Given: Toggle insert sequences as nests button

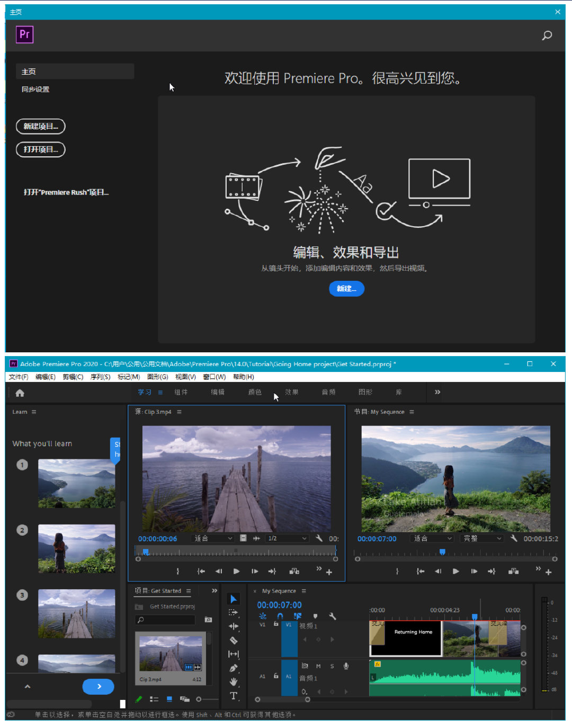Looking at the screenshot, I should point(263,616).
